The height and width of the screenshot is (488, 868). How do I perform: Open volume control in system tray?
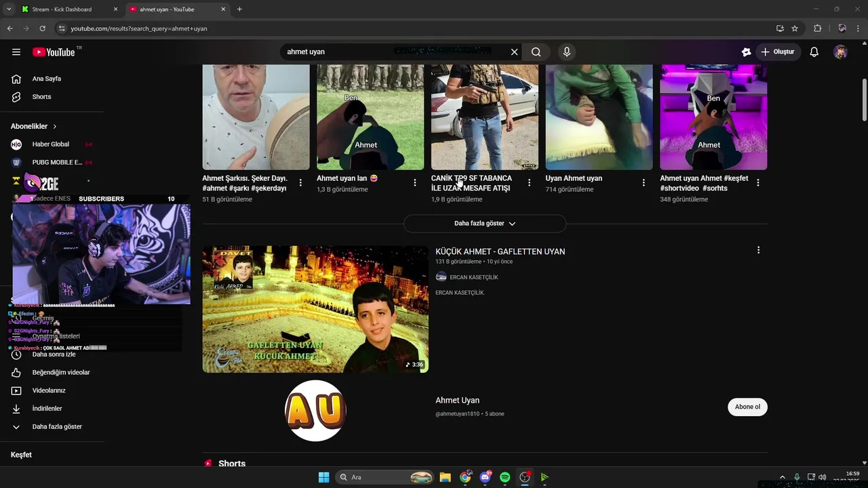pos(823,477)
